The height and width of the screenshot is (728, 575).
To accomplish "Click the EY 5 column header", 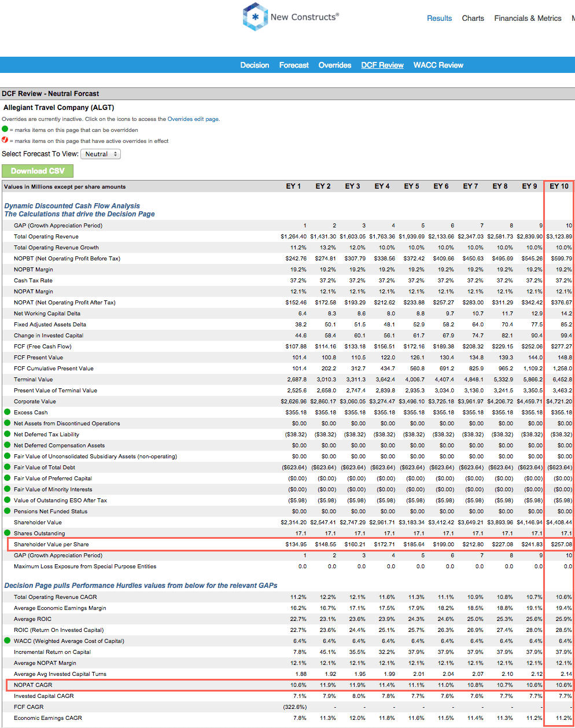I will click(412, 186).
